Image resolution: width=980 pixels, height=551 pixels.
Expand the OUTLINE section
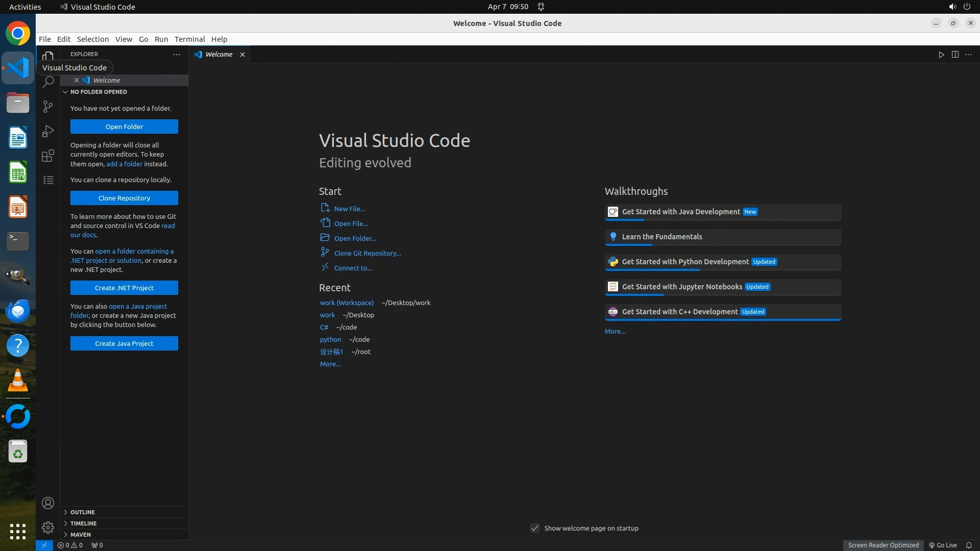click(x=83, y=512)
